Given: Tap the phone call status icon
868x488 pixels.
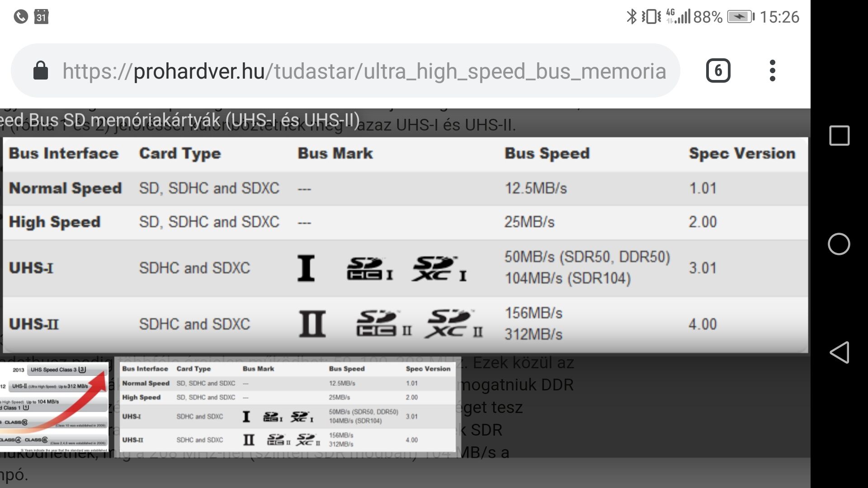Looking at the screenshot, I should click(x=21, y=17).
